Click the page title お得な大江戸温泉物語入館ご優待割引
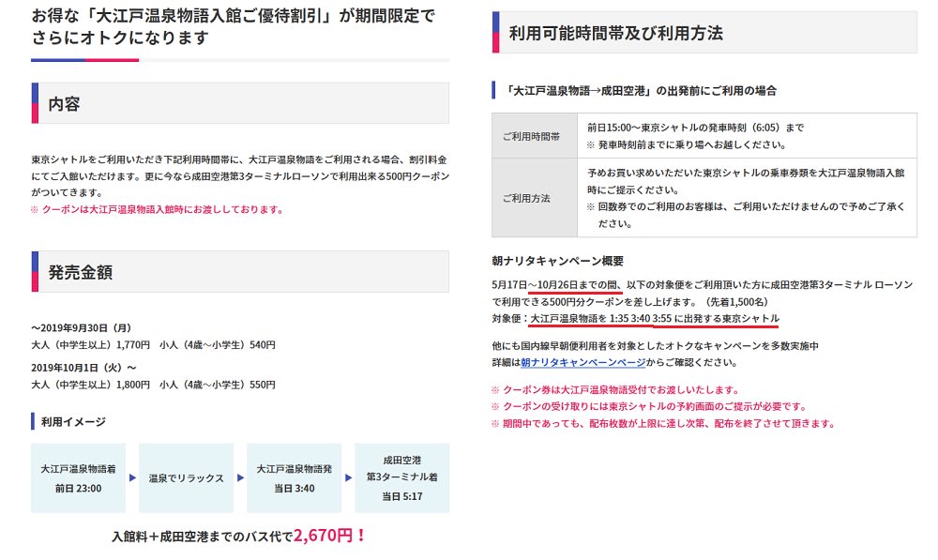 pyautogui.click(x=234, y=26)
